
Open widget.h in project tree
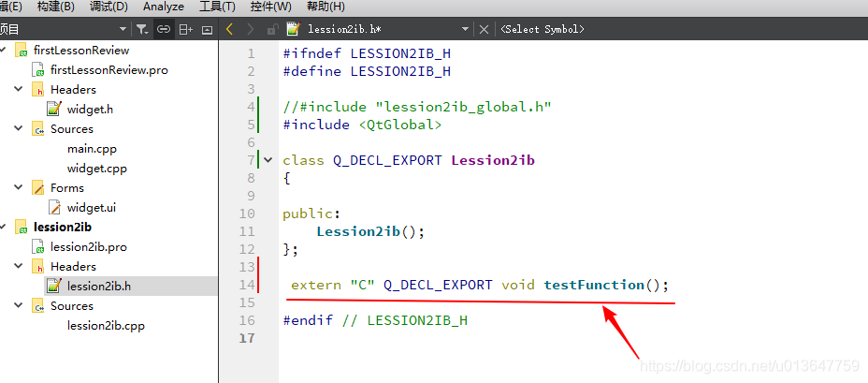[90, 110]
